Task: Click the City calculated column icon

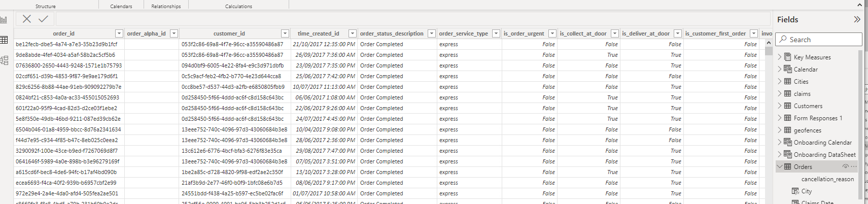Action: click(795, 191)
